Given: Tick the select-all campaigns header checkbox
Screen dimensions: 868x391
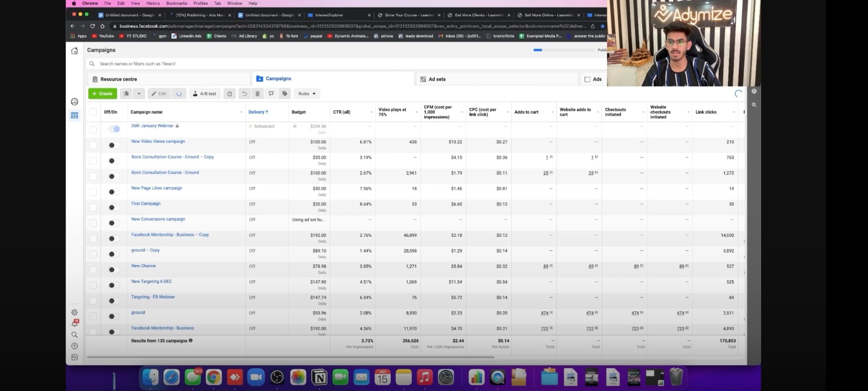Looking at the screenshot, I should click(93, 112).
